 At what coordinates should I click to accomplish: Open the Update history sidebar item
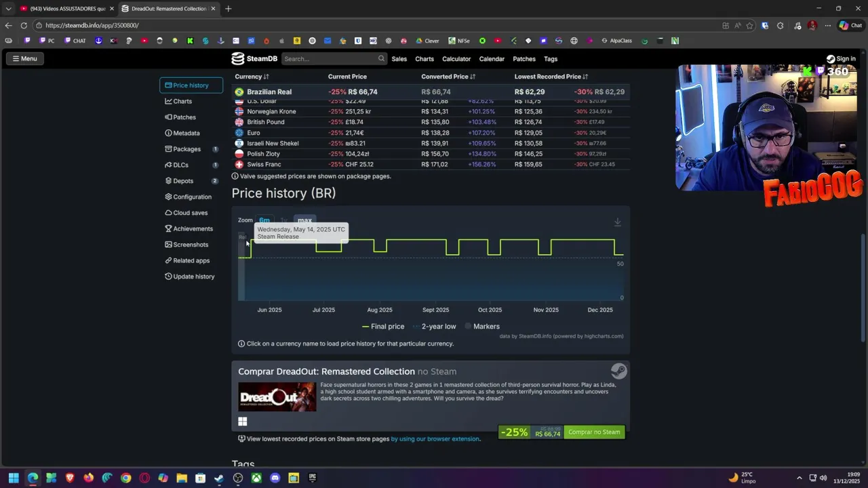coord(189,277)
